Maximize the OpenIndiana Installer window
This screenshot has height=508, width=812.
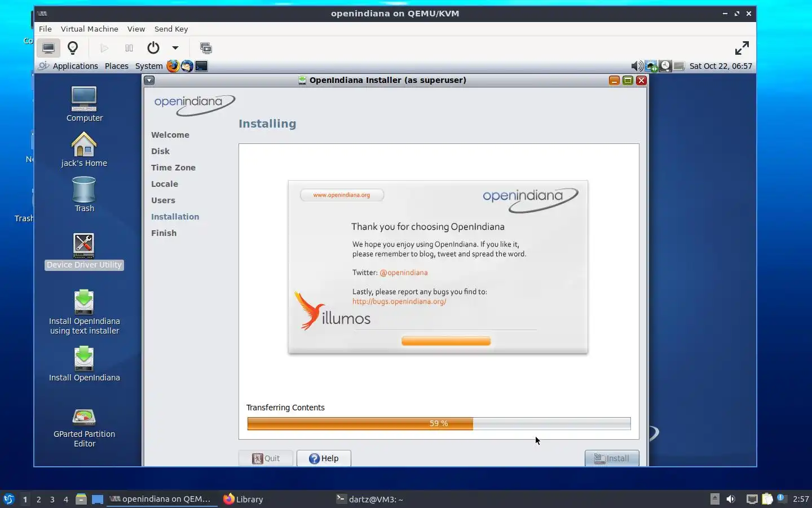[x=628, y=80]
